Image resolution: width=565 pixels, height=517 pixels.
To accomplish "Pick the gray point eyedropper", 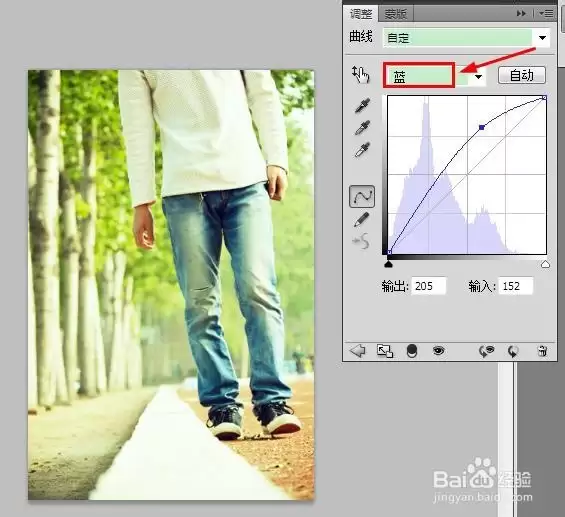I will 362,128.
